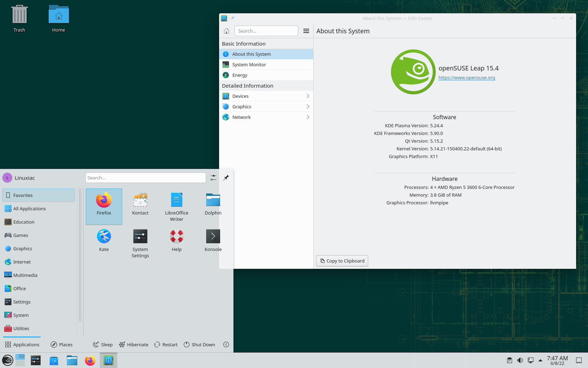The image size is (588, 368).
Task: Click the openSUSE application launcher in taskbar
Action: 8,360
